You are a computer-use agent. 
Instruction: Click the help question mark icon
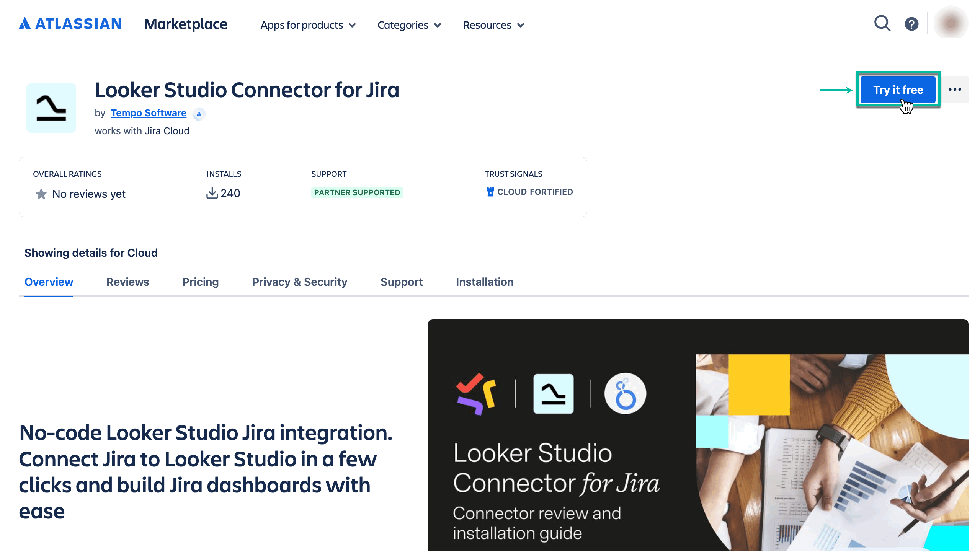tap(912, 24)
